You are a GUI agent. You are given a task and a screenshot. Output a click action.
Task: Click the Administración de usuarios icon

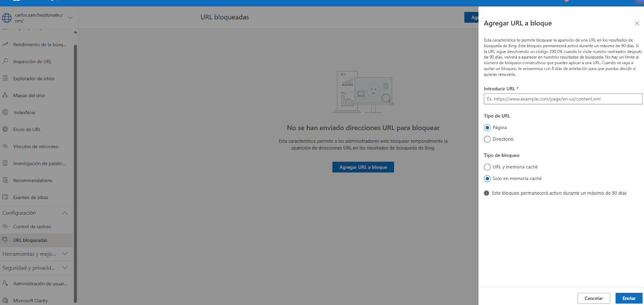coord(5,284)
